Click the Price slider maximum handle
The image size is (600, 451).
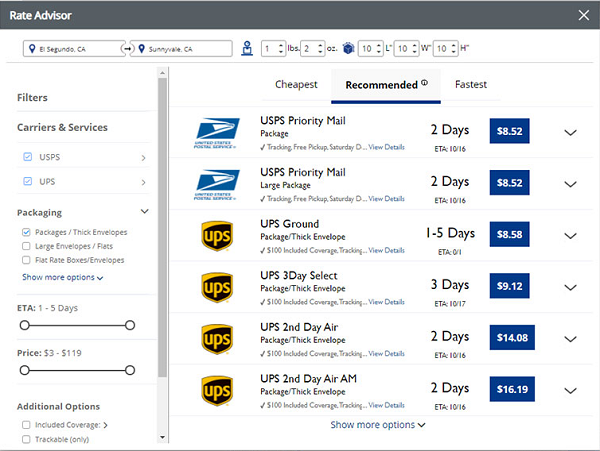130,370
